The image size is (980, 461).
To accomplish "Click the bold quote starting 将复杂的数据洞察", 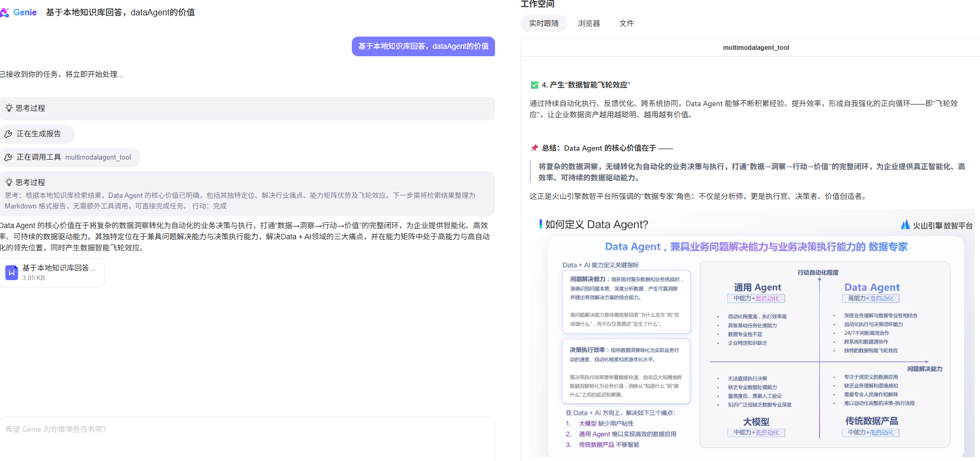I will point(752,172).
